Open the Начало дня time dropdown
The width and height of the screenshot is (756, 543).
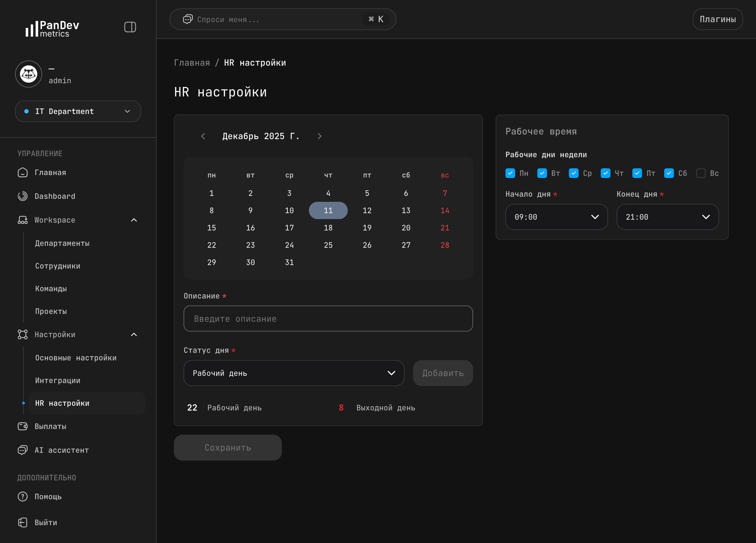click(x=556, y=217)
